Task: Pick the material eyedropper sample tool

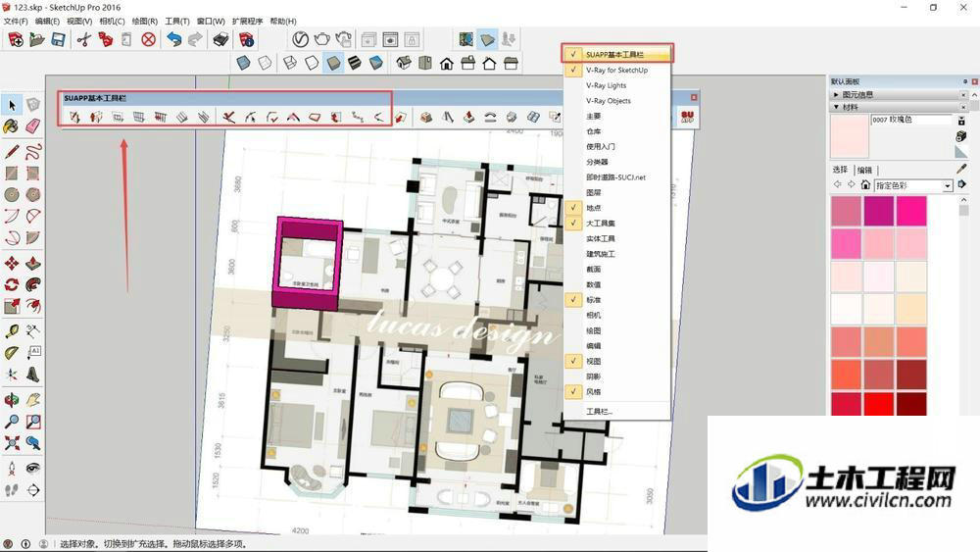Action: (x=962, y=169)
